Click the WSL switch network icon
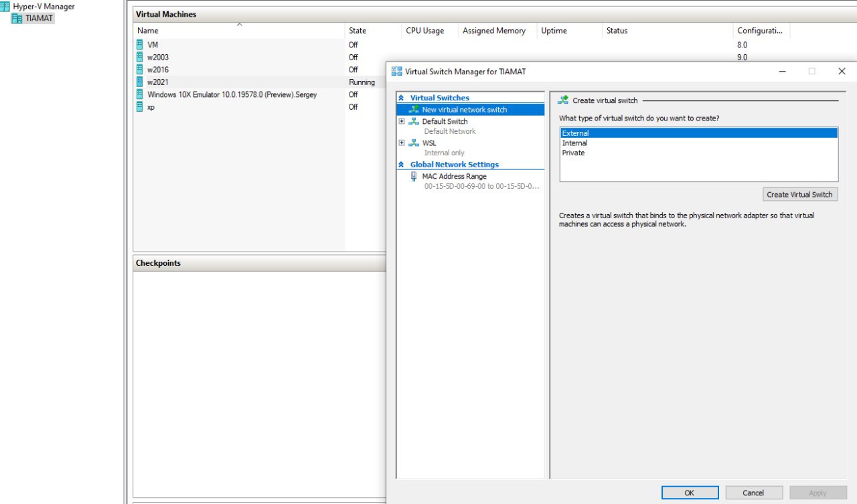857x504 pixels. 414,143
